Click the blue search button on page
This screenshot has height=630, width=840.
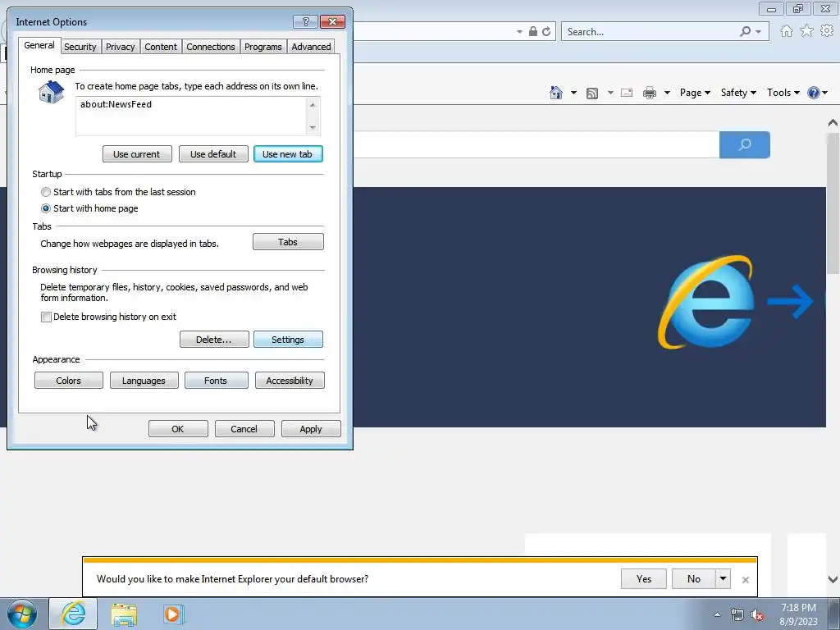coord(745,144)
